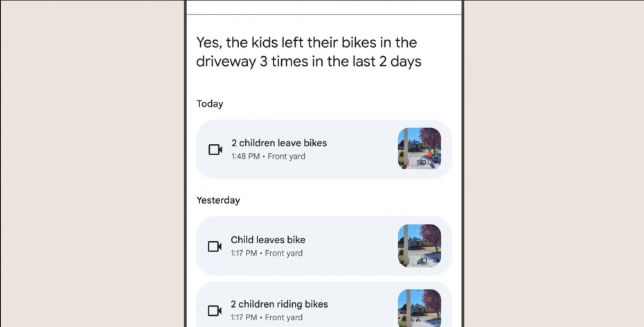Click camera icon beside 2 children leave bikes

(215, 150)
